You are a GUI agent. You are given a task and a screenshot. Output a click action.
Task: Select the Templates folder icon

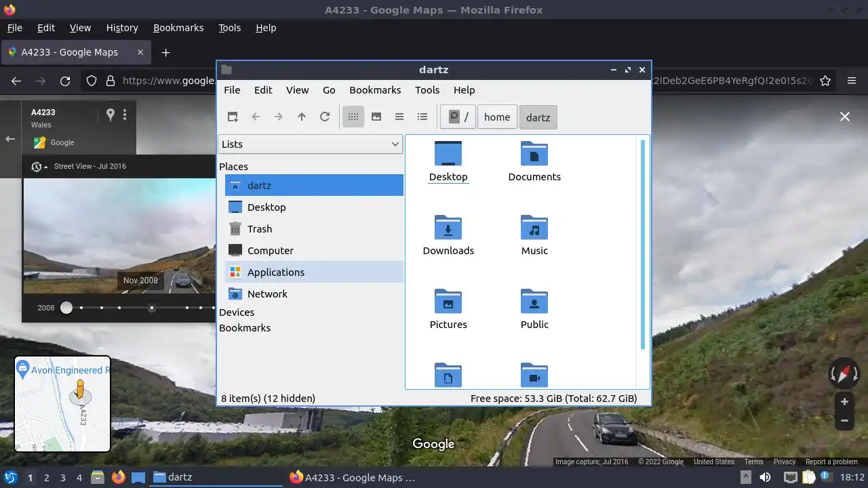448,375
